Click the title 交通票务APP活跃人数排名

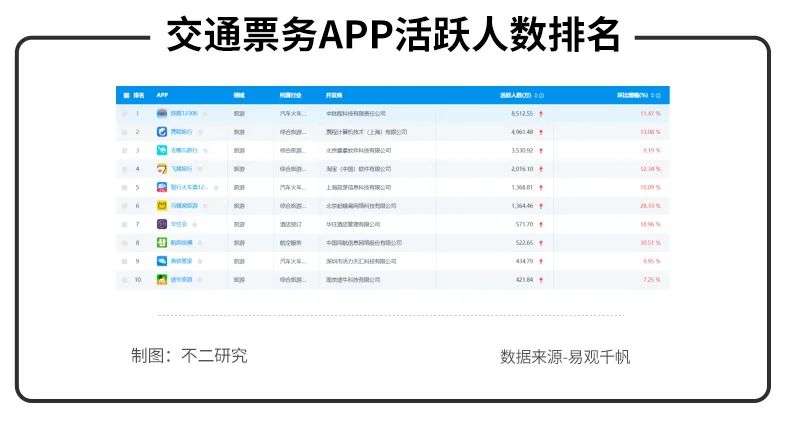(x=393, y=35)
